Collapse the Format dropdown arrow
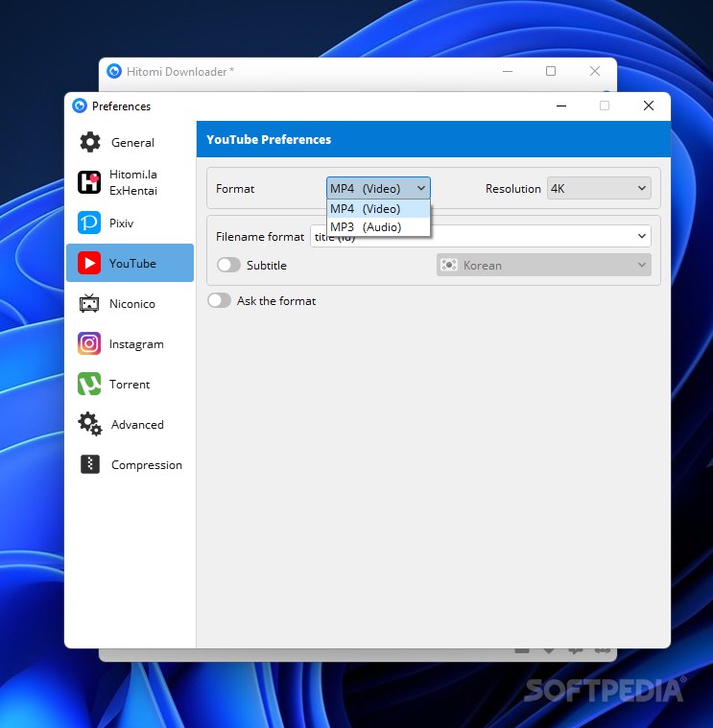The image size is (713, 728). (x=421, y=189)
